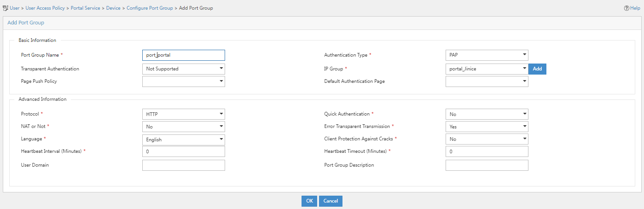Open the Default Authentication Page dropdown
The width and height of the screenshot is (644, 209).
coord(487,81)
